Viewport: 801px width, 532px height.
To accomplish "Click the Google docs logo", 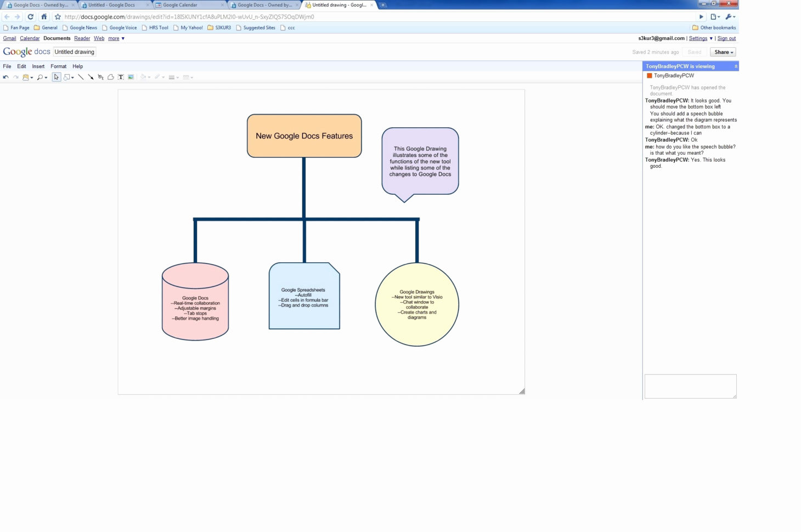I will [26, 52].
